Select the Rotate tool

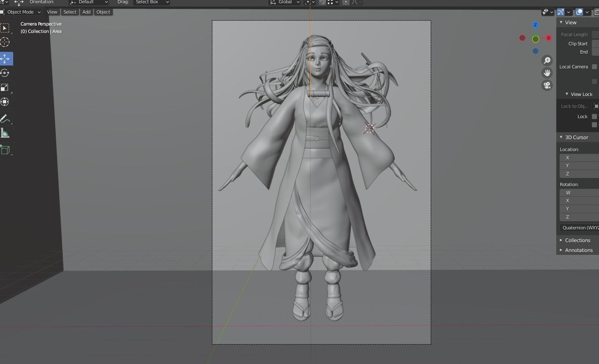[x=6, y=73]
